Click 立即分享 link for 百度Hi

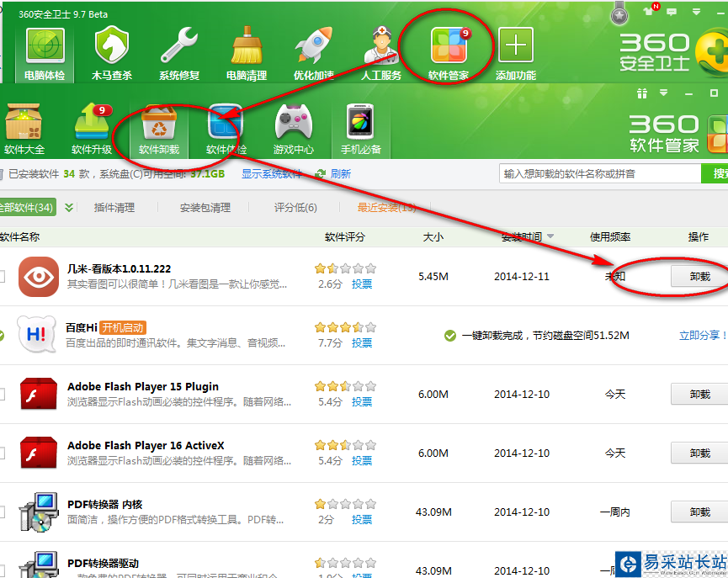[702, 335]
